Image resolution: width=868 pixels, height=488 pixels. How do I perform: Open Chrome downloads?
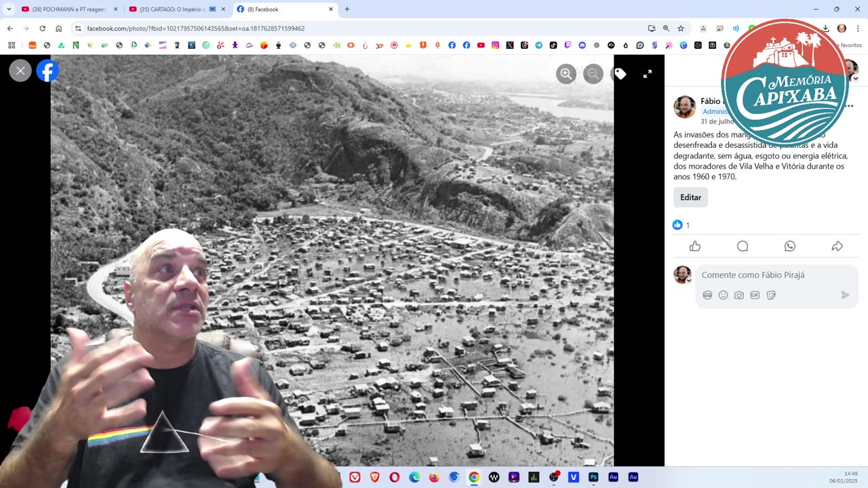(x=826, y=28)
